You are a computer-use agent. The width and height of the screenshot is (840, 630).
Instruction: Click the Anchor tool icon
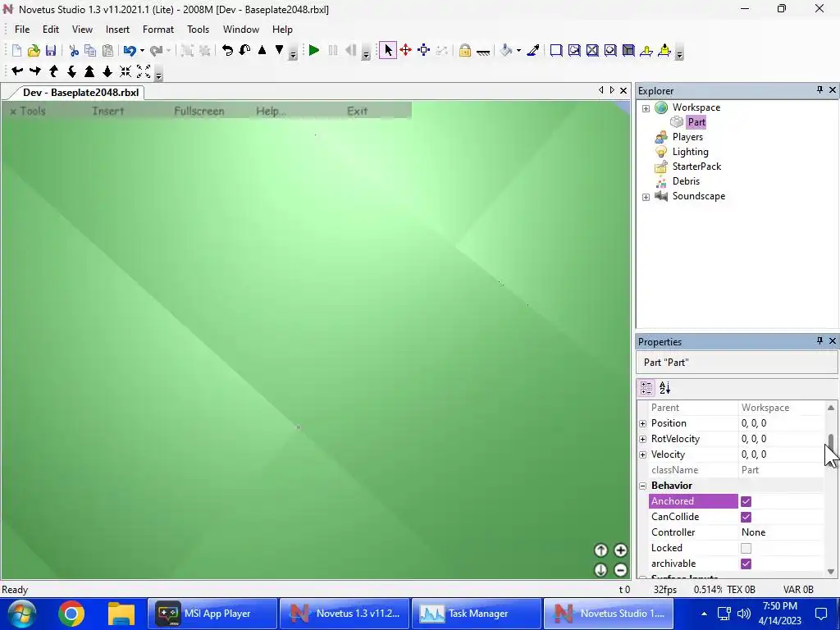pos(482,51)
